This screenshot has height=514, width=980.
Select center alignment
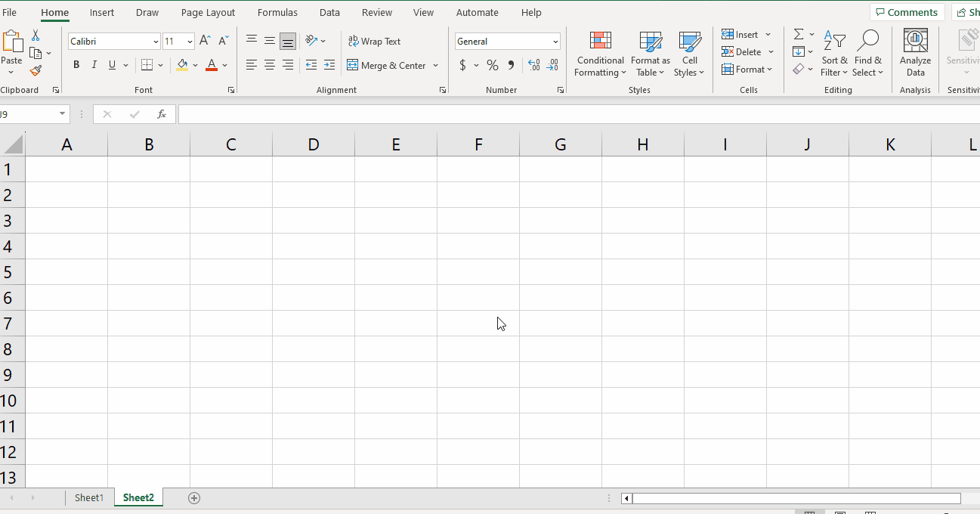coord(269,65)
